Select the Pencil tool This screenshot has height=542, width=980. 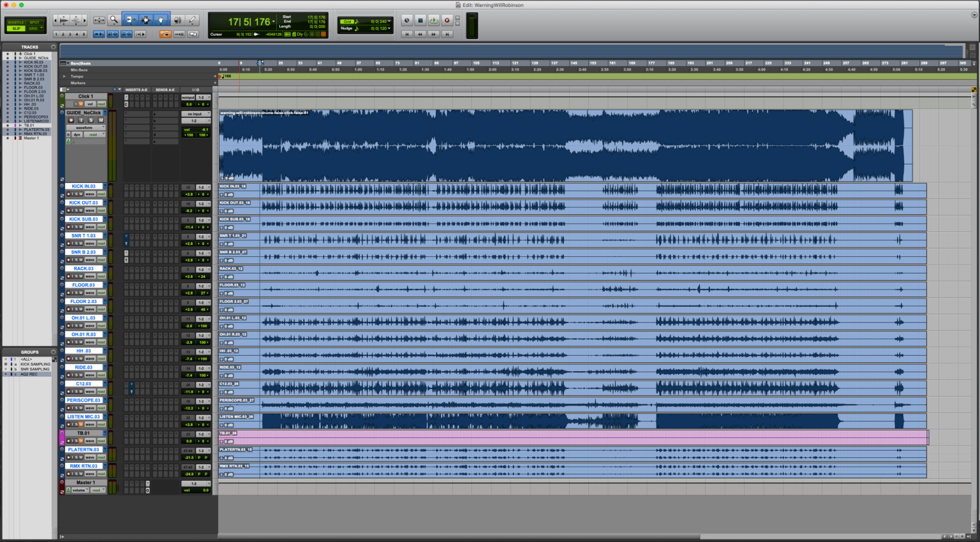[x=193, y=20]
